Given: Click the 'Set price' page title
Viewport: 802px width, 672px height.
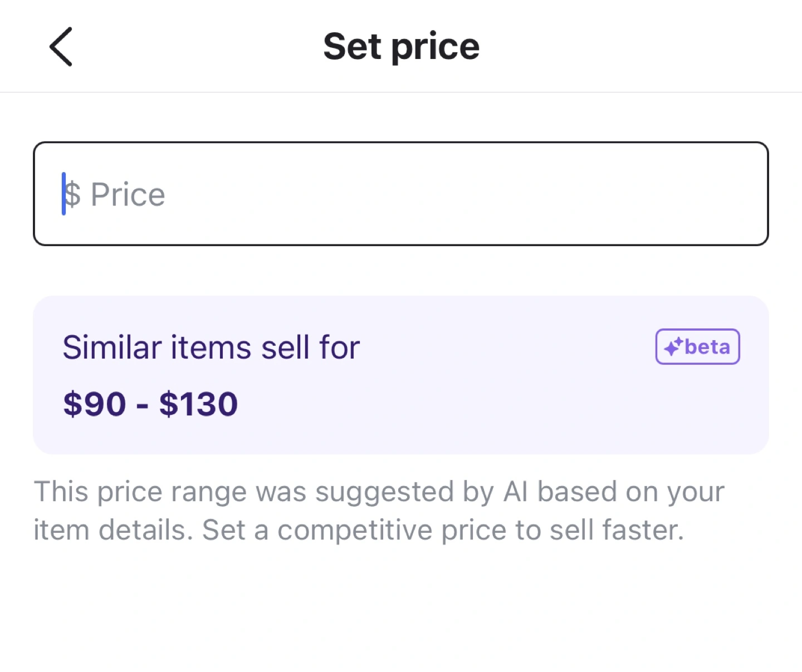Looking at the screenshot, I should coord(401,46).
